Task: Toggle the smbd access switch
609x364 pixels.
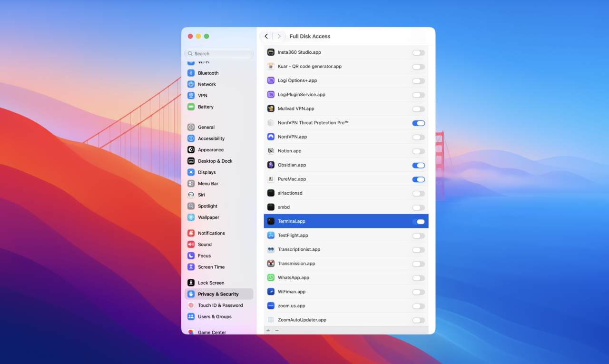Action: click(x=419, y=207)
